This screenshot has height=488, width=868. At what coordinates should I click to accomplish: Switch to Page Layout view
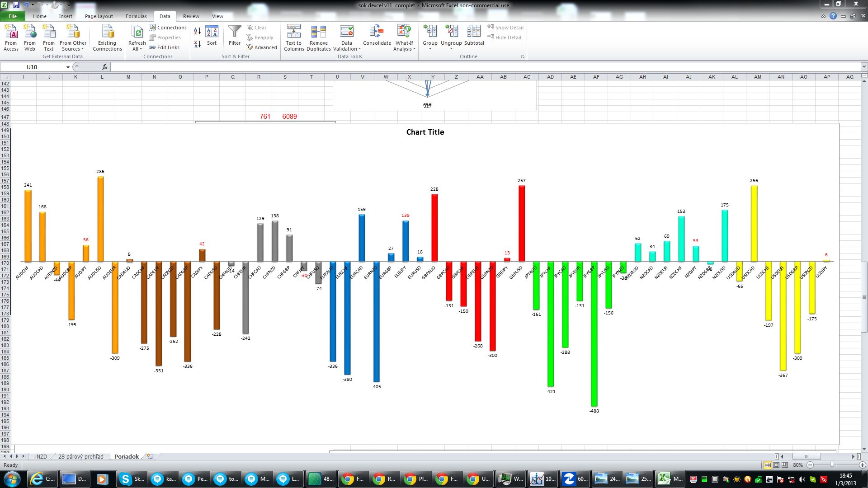point(776,465)
